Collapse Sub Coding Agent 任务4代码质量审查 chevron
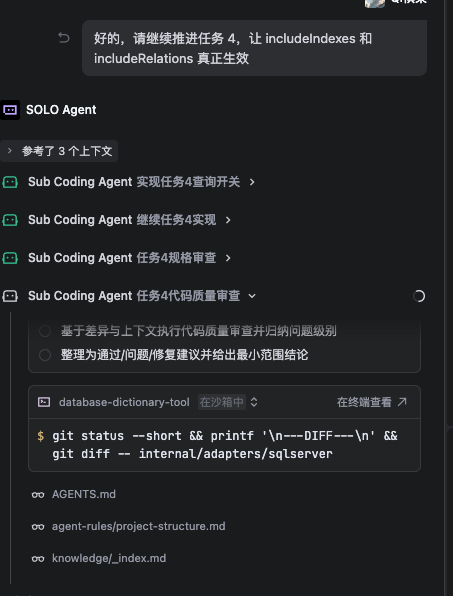 252,296
